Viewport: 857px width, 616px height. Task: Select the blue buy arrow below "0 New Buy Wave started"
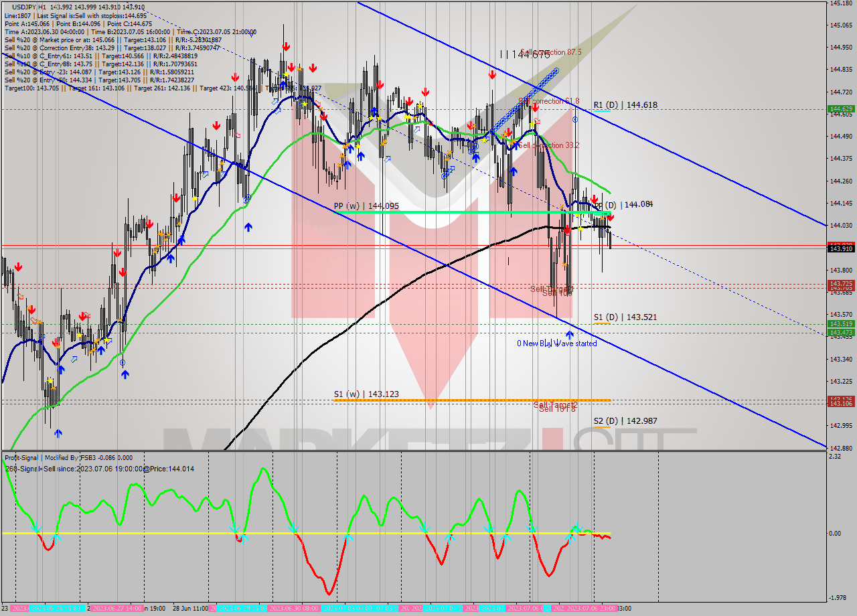(569, 333)
